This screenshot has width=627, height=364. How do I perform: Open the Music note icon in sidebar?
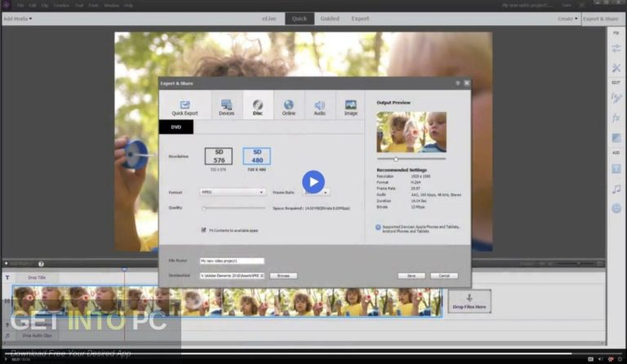point(616,189)
